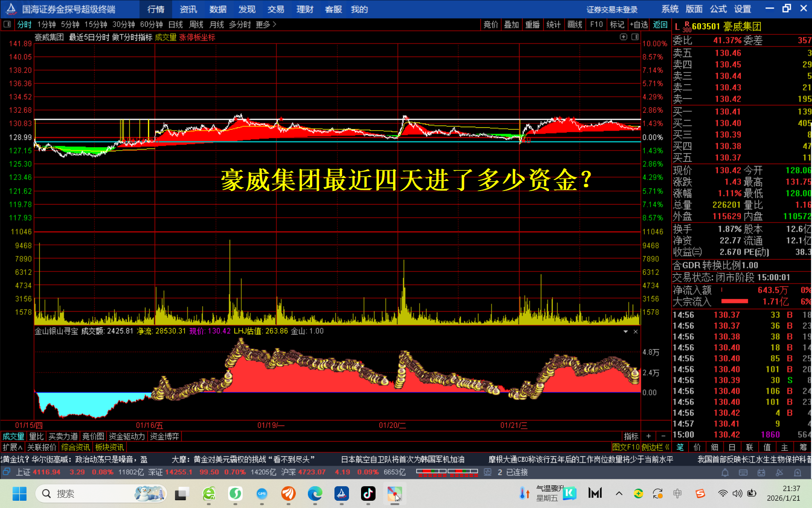Open the 理财 menu

pos(305,9)
